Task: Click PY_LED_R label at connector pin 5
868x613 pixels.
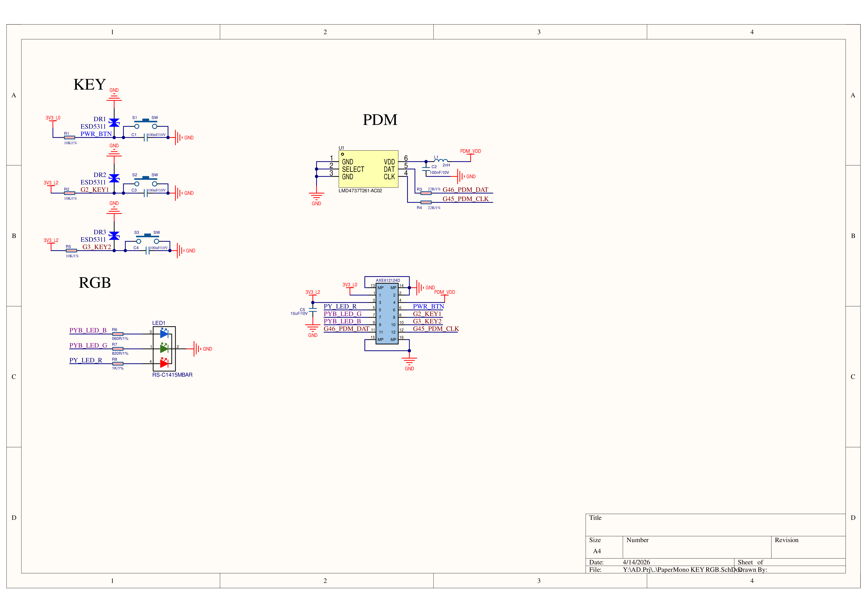Action: [340, 306]
